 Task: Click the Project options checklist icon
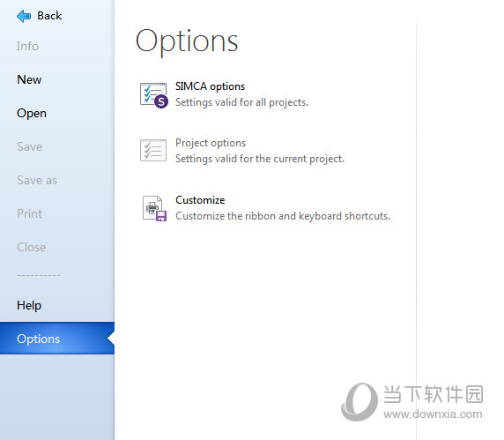[x=153, y=150]
